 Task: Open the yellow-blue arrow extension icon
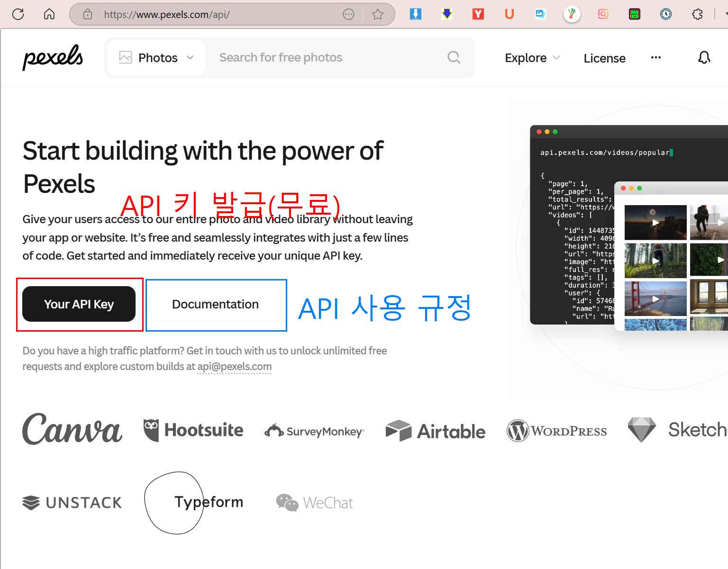pos(446,14)
